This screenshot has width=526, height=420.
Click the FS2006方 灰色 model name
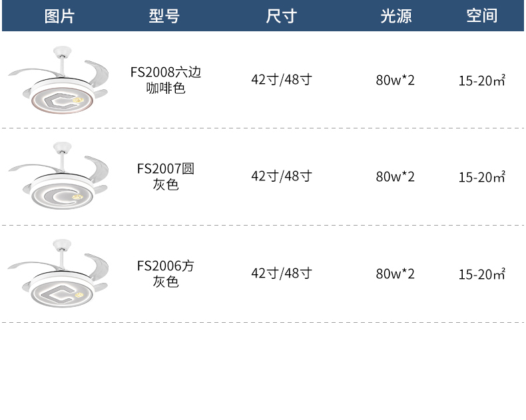pos(166,274)
